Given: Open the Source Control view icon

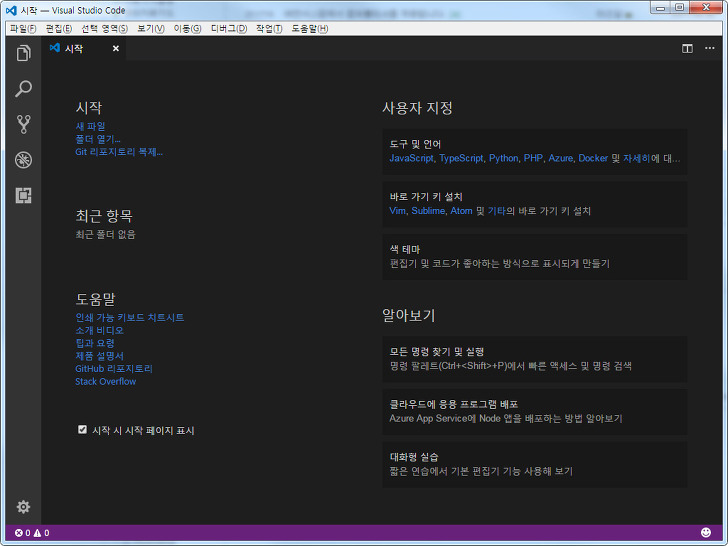Looking at the screenshot, I should 23,124.
